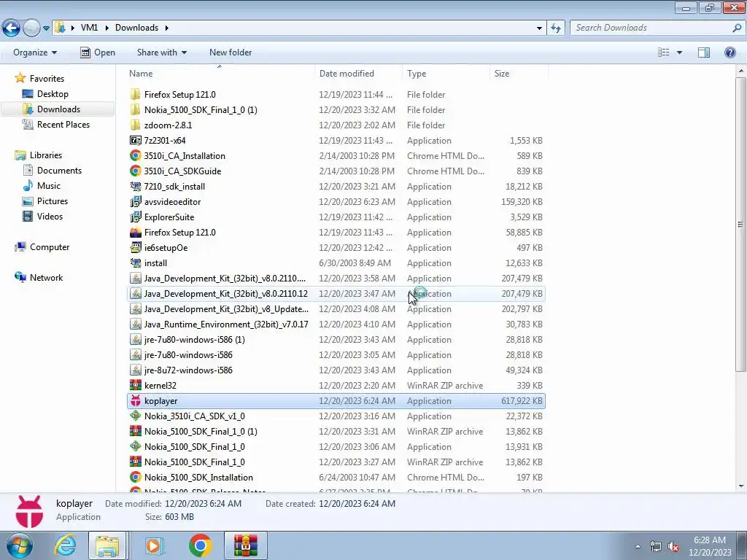The width and height of the screenshot is (747, 560).
Task: Open the recent pages dropdown arrow
Action: (x=46, y=28)
